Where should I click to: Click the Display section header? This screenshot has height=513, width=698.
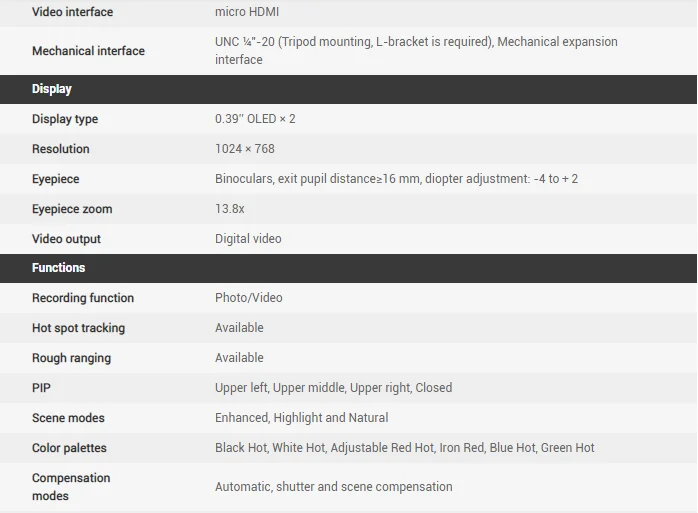(52, 89)
